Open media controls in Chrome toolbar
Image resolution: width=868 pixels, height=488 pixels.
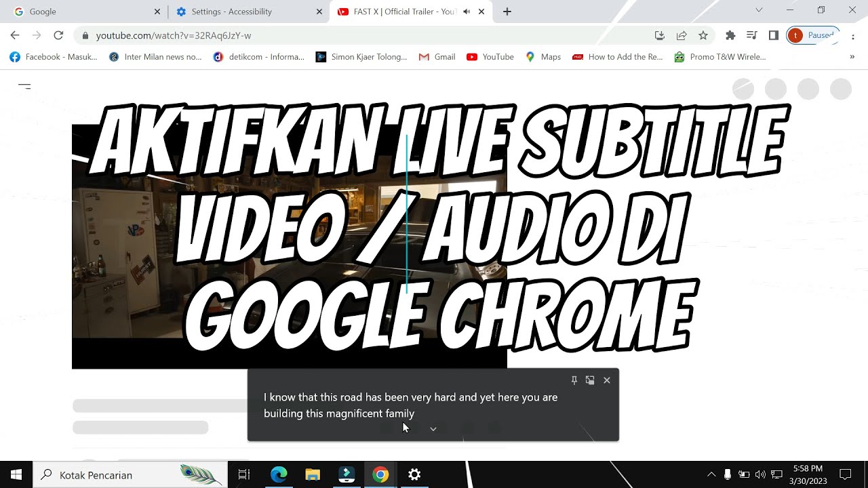(x=752, y=35)
